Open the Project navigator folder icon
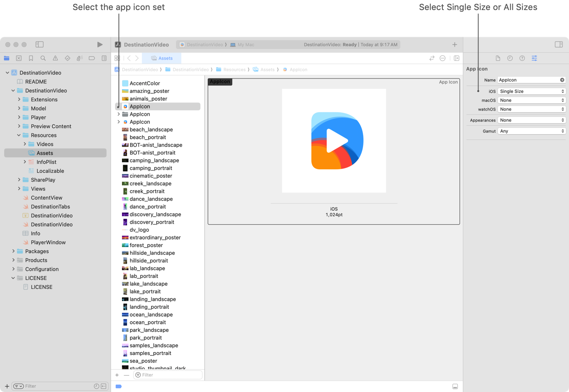The width and height of the screenshot is (569, 392). click(x=7, y=58)
